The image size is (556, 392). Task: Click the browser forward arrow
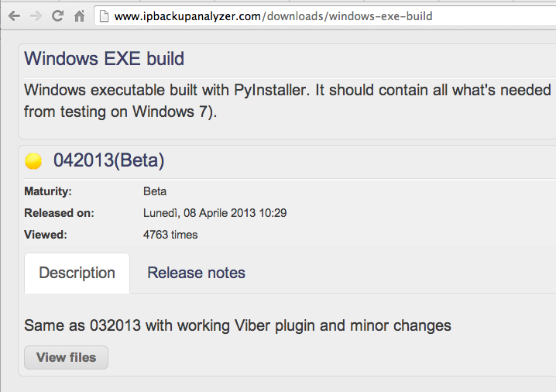click(x=36, y=15)
